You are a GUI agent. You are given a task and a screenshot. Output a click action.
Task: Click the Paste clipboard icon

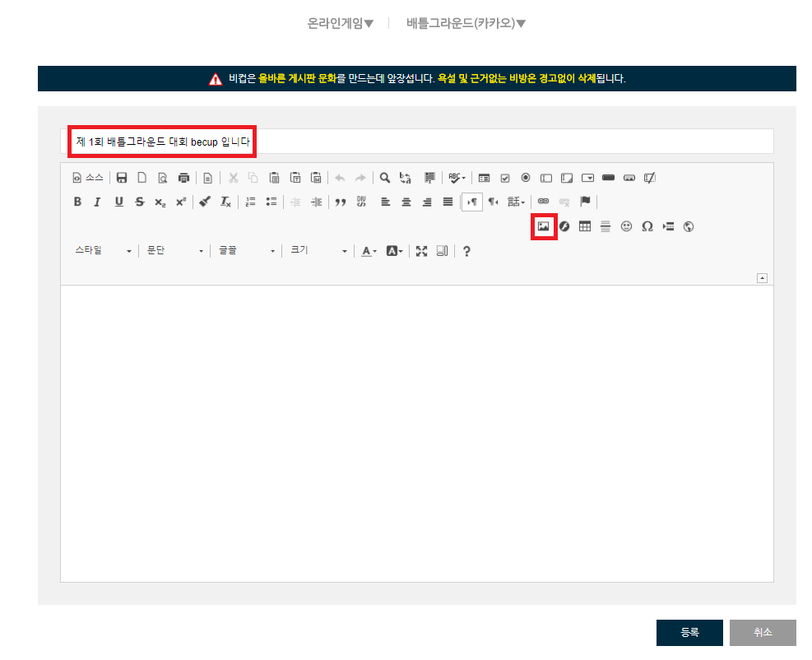click(275, 178)
